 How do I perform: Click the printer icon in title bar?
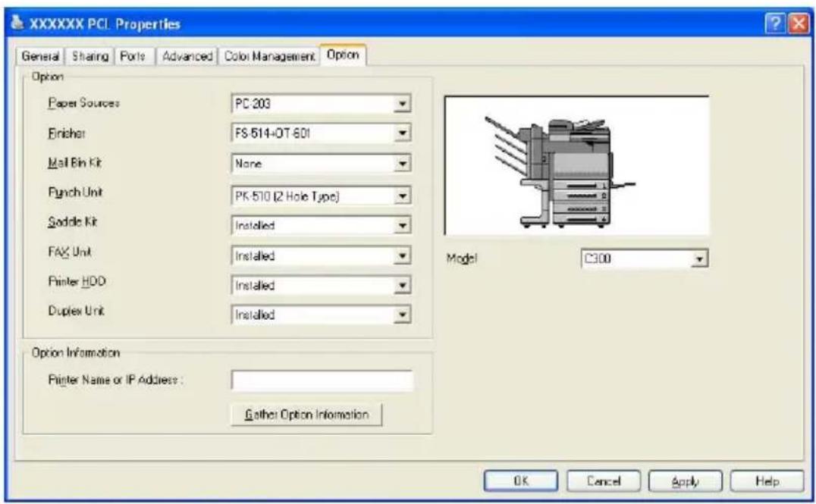point(17,23)
